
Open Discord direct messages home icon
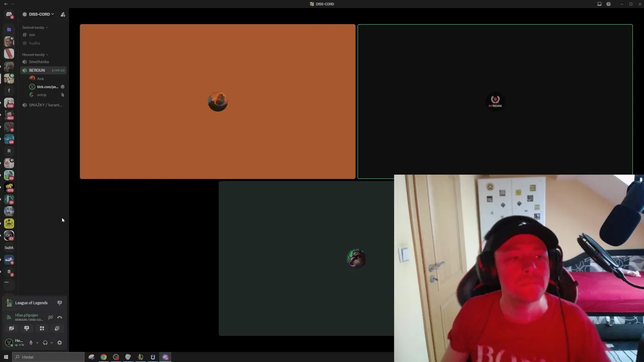pos(9,15)
